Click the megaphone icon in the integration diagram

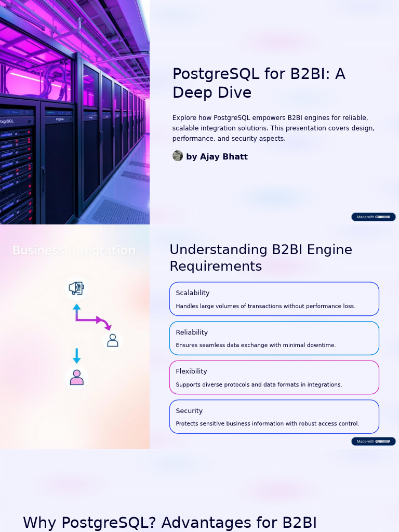pyautogui.click(x=77, y=288)
